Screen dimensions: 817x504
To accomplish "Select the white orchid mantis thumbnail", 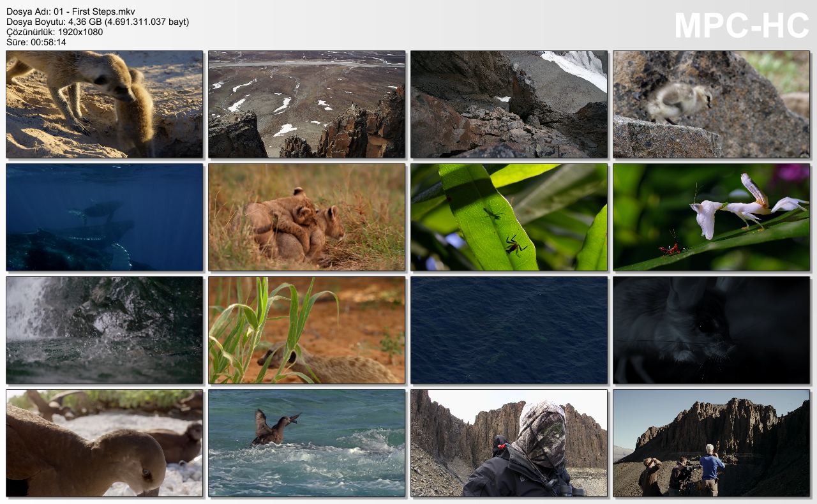I will (x=711, y=217).
